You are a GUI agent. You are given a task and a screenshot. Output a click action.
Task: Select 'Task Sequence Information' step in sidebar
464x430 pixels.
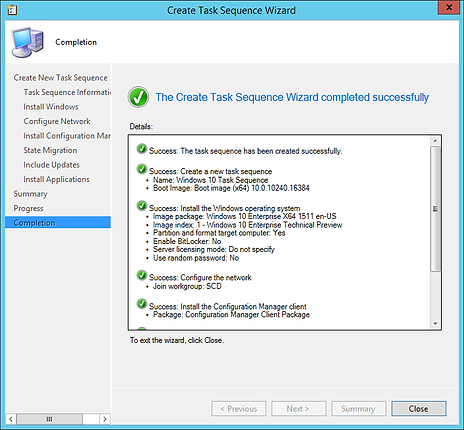tap(67, 92)
